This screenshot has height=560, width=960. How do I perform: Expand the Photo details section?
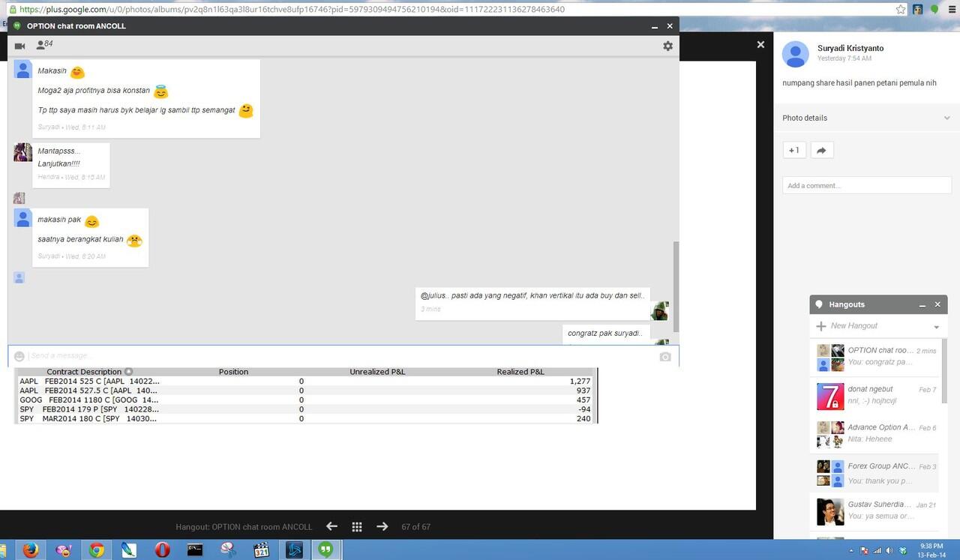[866, 118]
